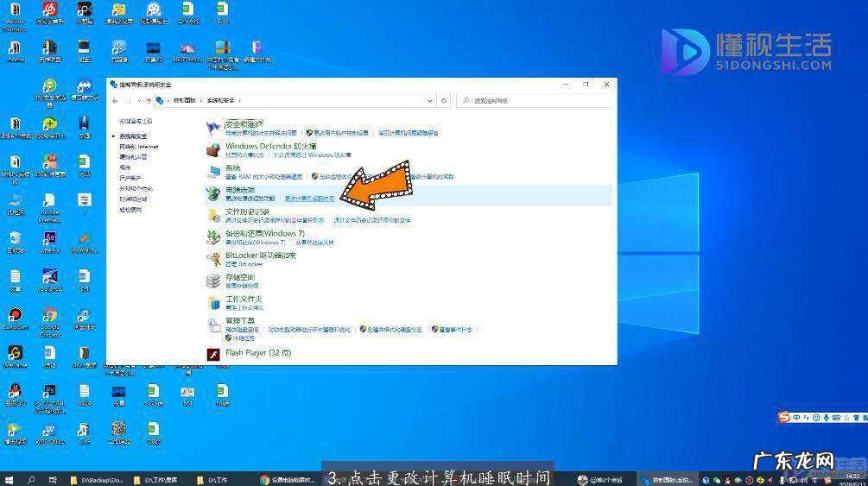This screenshot has width=868, height=486.
Task: Open Google Chrome desktop shortcut
Action: pos(49,318)
